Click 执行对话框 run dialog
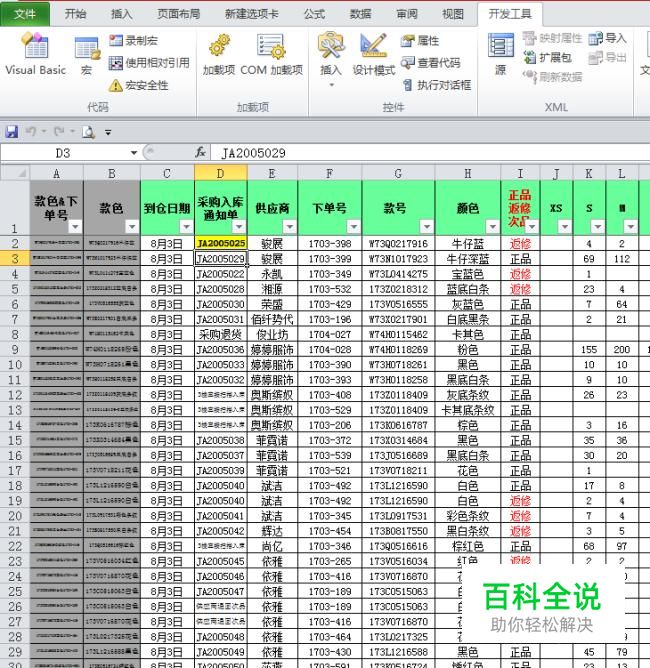This screenshot has height=668, width=650. pos(437,85)
